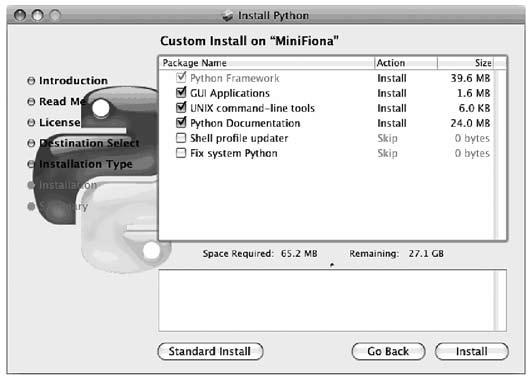Click the Skip action for Fix system Python
This screenshot has height=379, width=532.
(387, 153)
